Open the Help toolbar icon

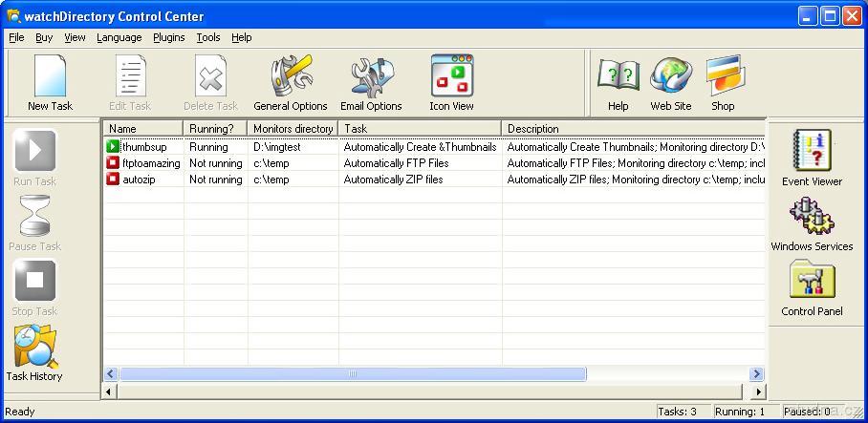coord(618,82)
